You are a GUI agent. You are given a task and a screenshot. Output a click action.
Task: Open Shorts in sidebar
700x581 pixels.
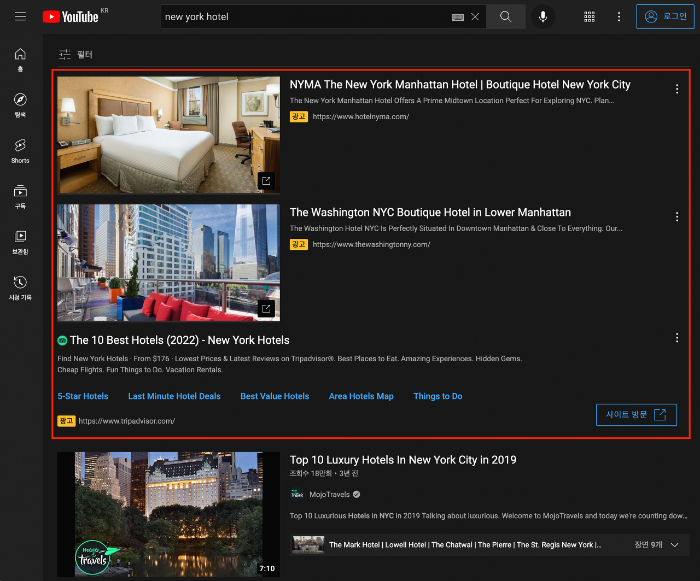(x=20, y=151)
